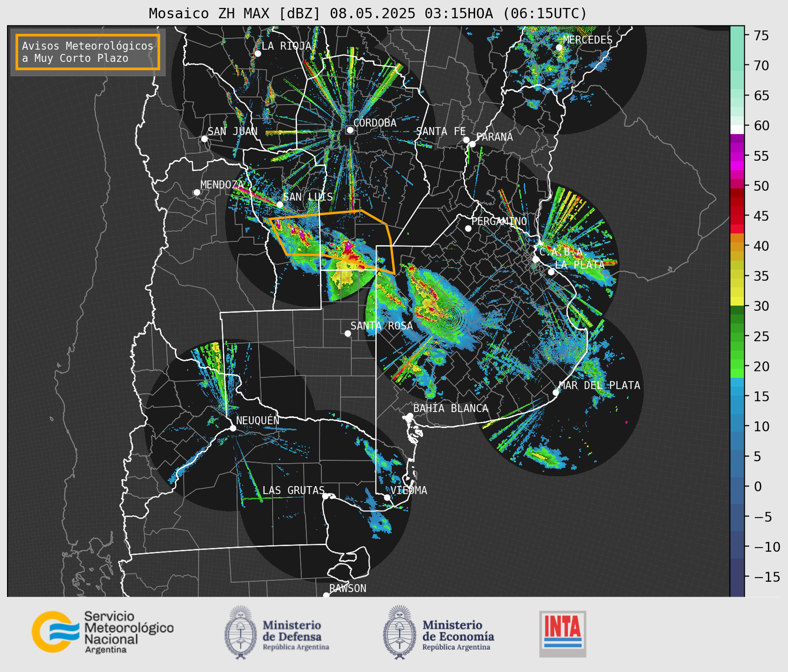
Task: Click the PERGAMINO city marker dot
Action: [x=468, y=228]
